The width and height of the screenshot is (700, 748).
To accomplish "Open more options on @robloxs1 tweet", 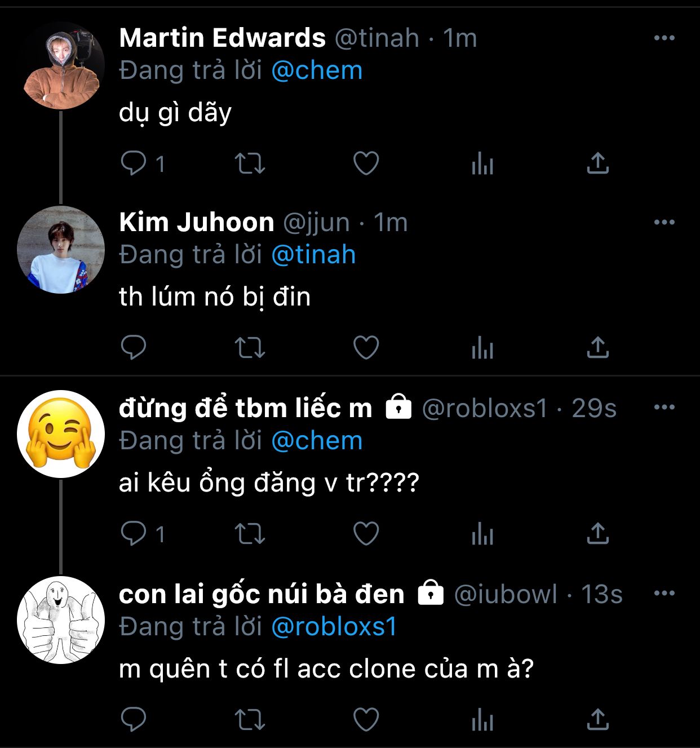I will [664, 407].
